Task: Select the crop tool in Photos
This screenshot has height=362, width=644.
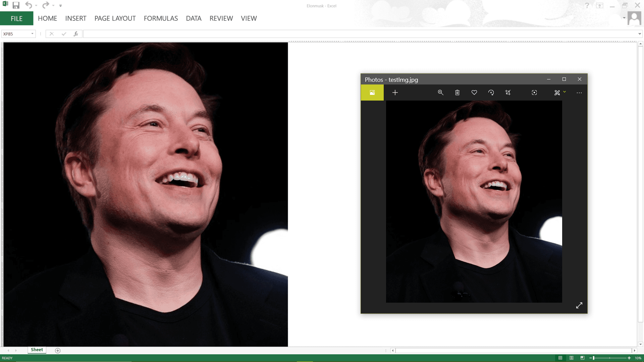Action: click(508, 93)
